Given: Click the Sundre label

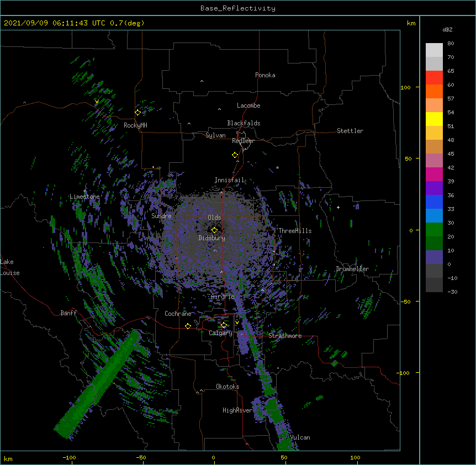Looking at the screenshot, I should (161, 216).
